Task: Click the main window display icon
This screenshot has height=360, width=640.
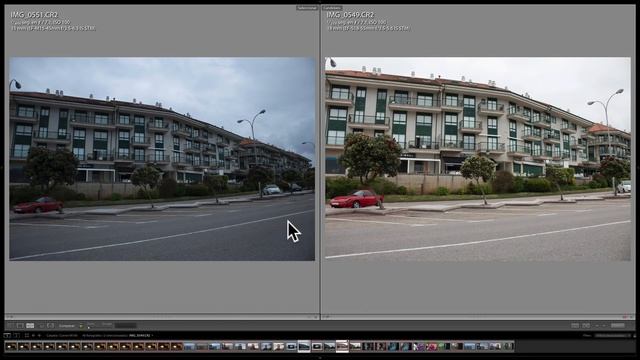Action: 7,336
